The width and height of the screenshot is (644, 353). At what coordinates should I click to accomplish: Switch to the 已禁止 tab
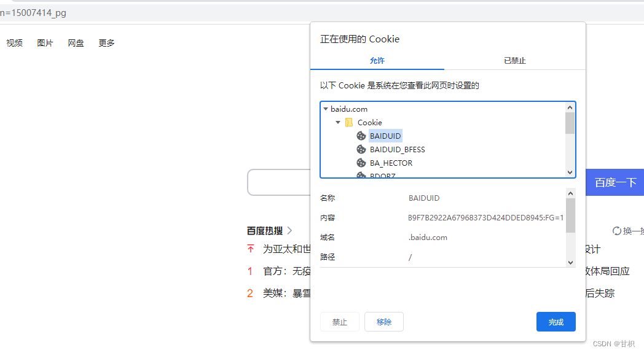point(514,61)
